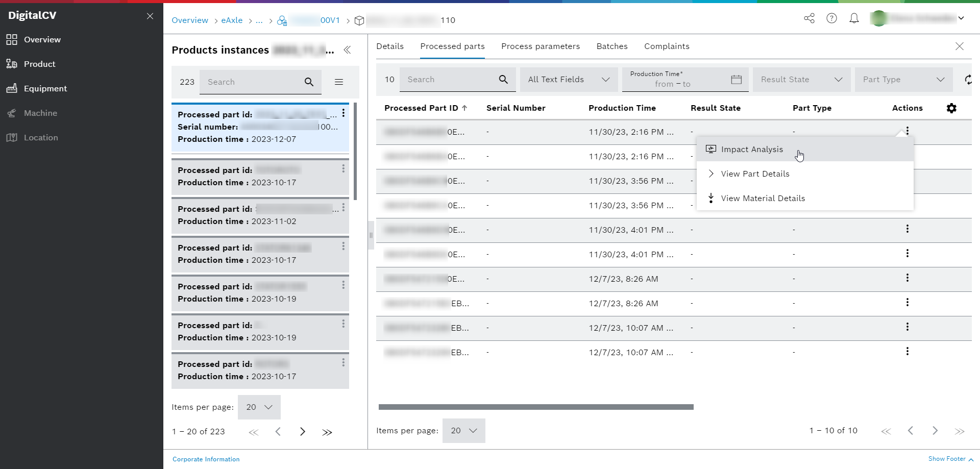980x469 pixels.
Task: Click the share icon in the header
Action: click(809, 18)
